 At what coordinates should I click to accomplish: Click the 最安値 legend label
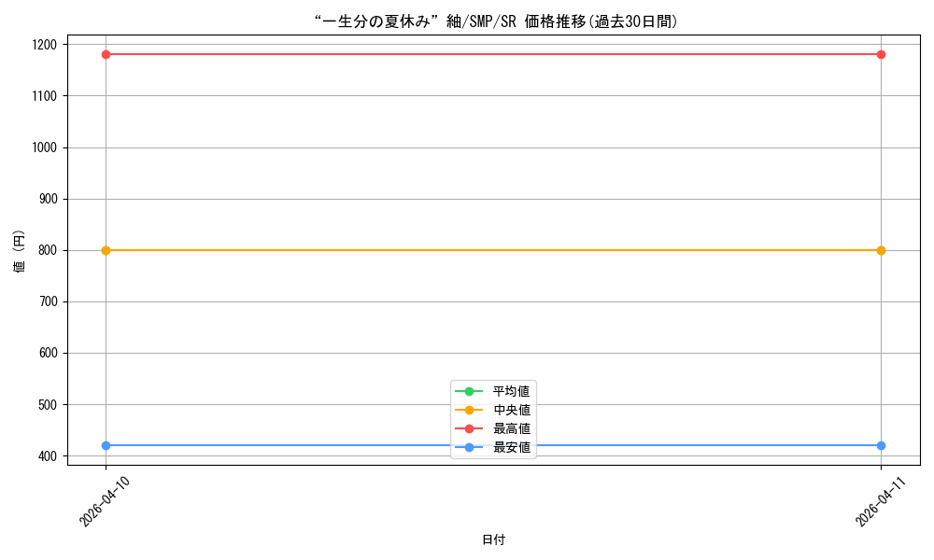pos(511,447)
